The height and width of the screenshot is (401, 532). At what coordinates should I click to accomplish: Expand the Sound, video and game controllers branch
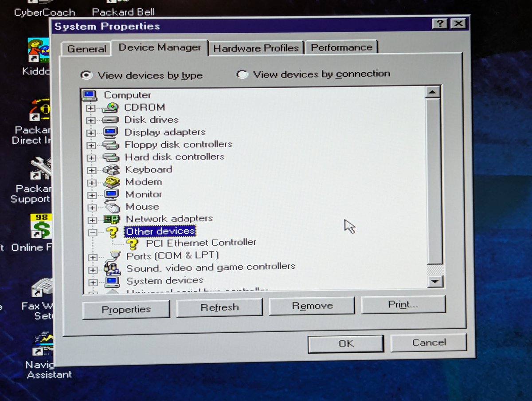click(93, 270)
